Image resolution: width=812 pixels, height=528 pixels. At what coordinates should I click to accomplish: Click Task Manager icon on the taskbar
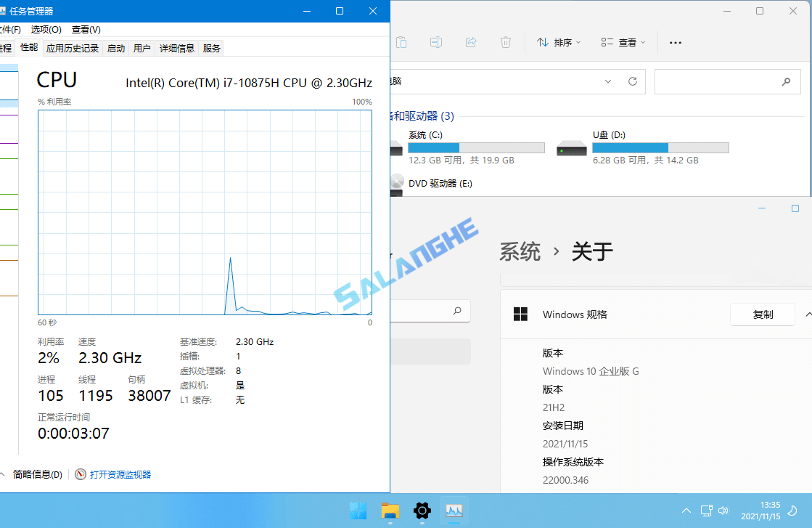click(x=454, y=511)
